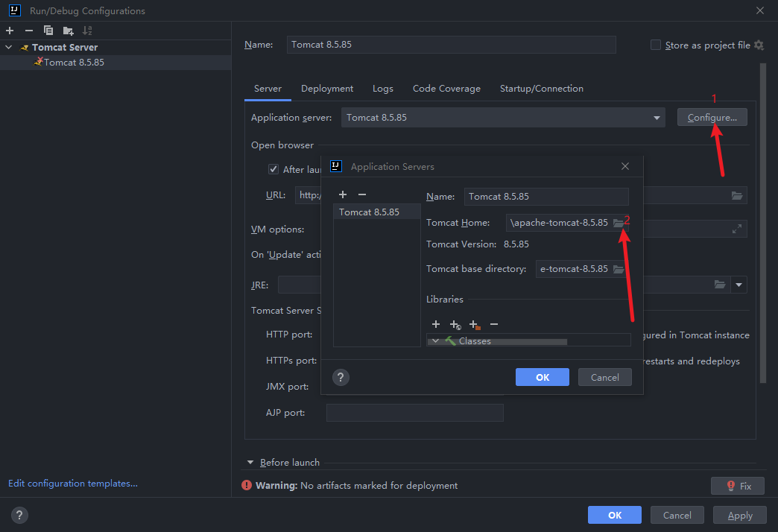Image resolution: width=778 pixels, height=532 pixels.
Task: Open Edit configuration templates link
Action: pos(73,484)
